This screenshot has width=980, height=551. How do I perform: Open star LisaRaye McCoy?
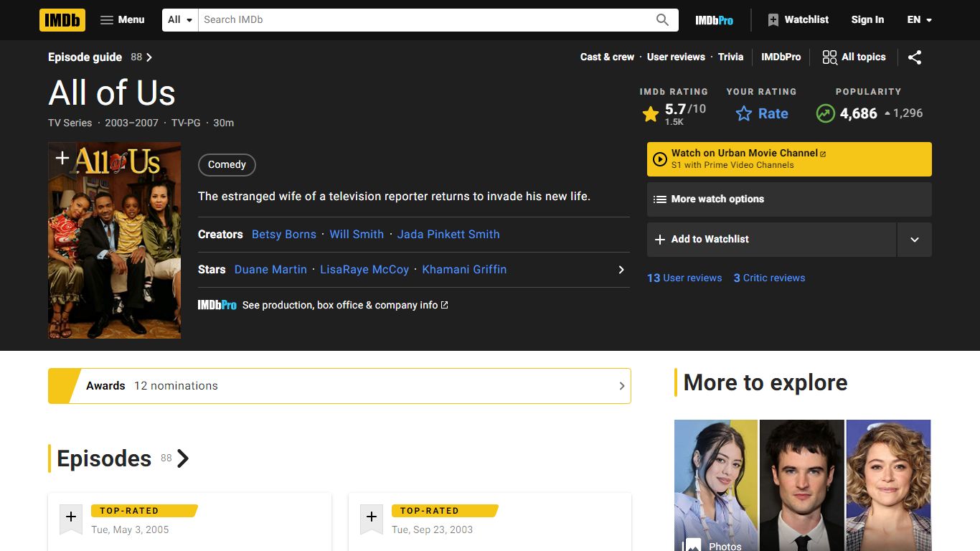click(364, 270)
